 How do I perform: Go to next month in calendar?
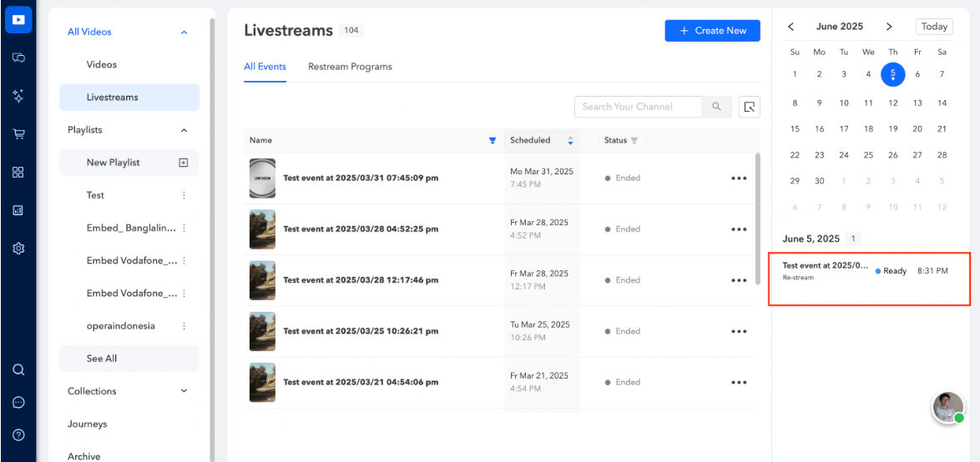pyautogui.click(x=889, y=27)
